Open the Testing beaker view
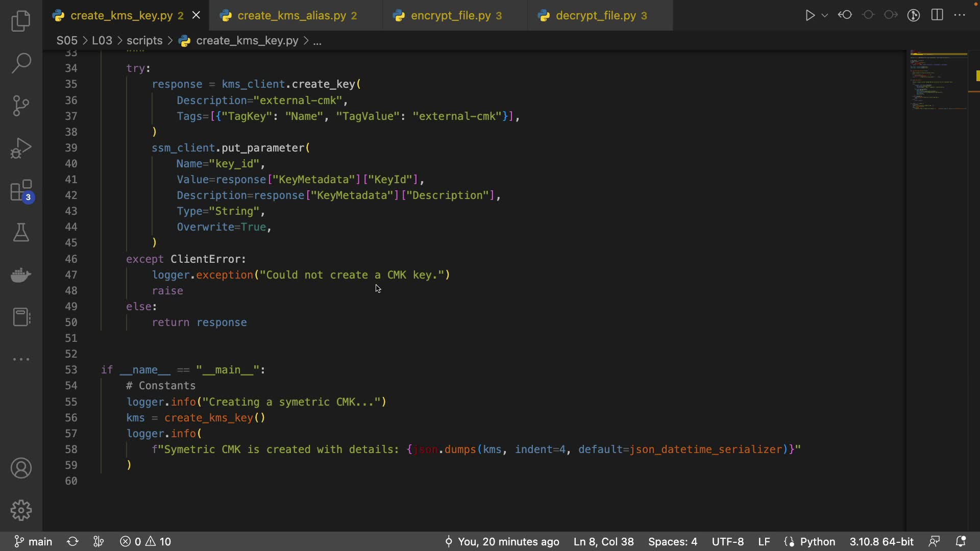The width and height of the screenshot is (980, 551). pos(21,233)
